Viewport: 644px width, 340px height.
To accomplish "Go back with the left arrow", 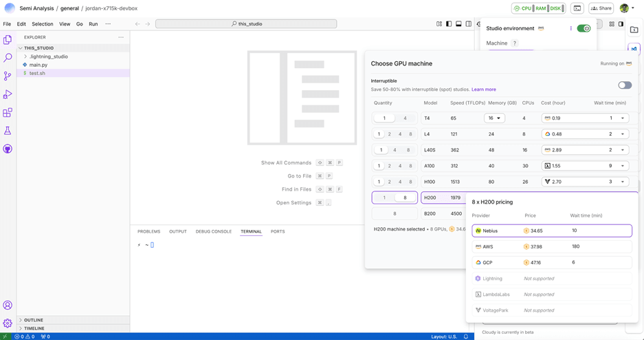I will 137,24.
